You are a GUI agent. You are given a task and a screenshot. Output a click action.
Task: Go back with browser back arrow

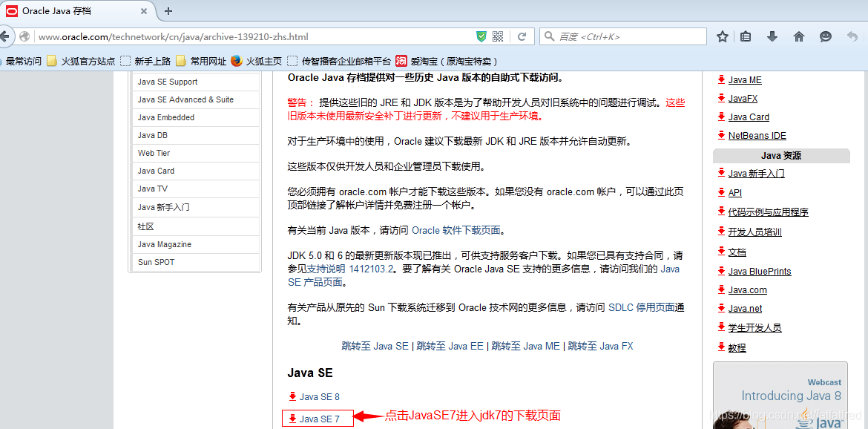click(5, 36)
